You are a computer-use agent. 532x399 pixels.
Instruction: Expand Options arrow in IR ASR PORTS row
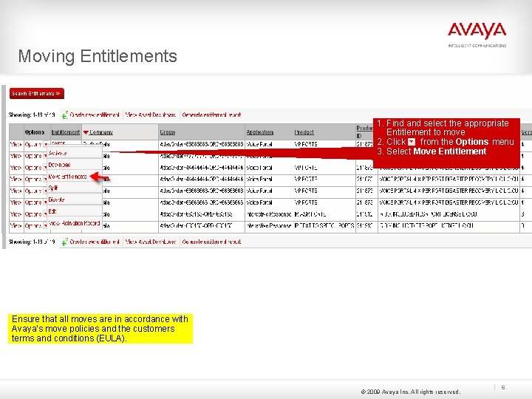(x=45, y=214)
